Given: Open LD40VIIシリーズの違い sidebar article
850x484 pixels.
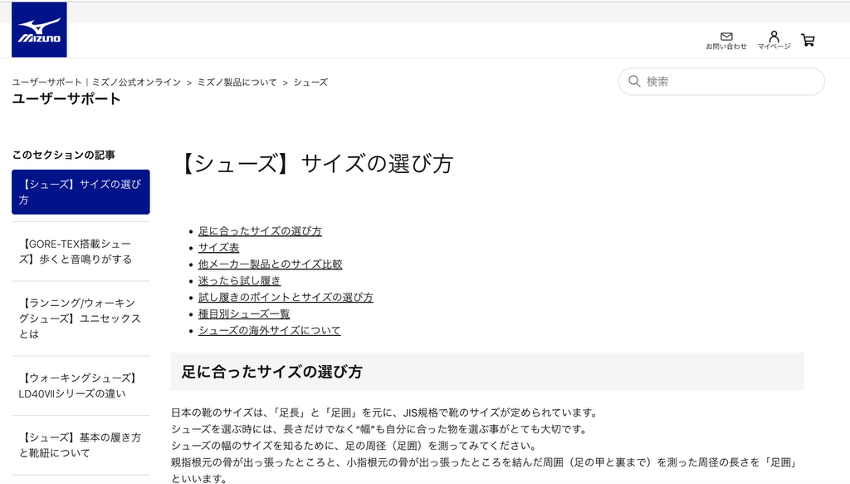Looking at the screenshot, I should pos(79,386).
